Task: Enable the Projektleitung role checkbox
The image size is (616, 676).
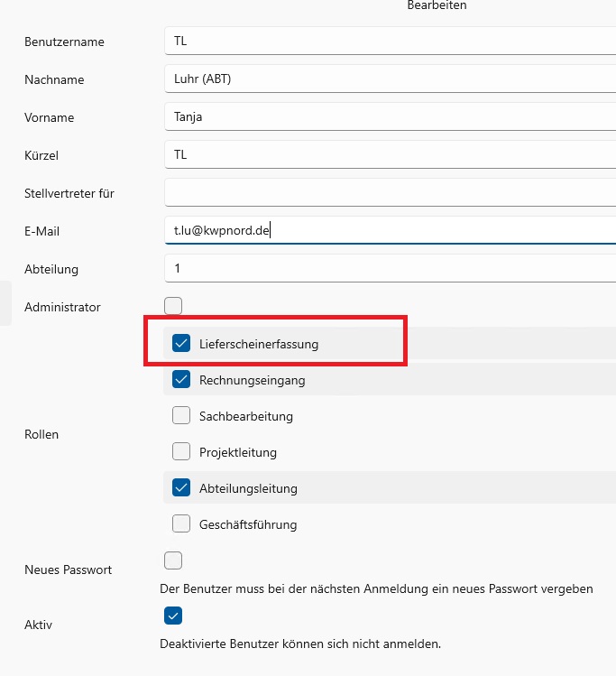Action: pyautogui.click(x=181, y=452)
